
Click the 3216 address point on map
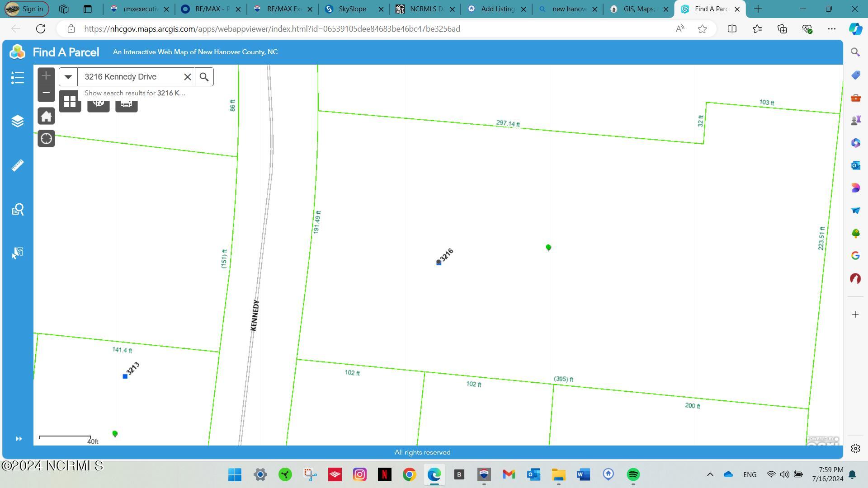[x=439, y=263]
